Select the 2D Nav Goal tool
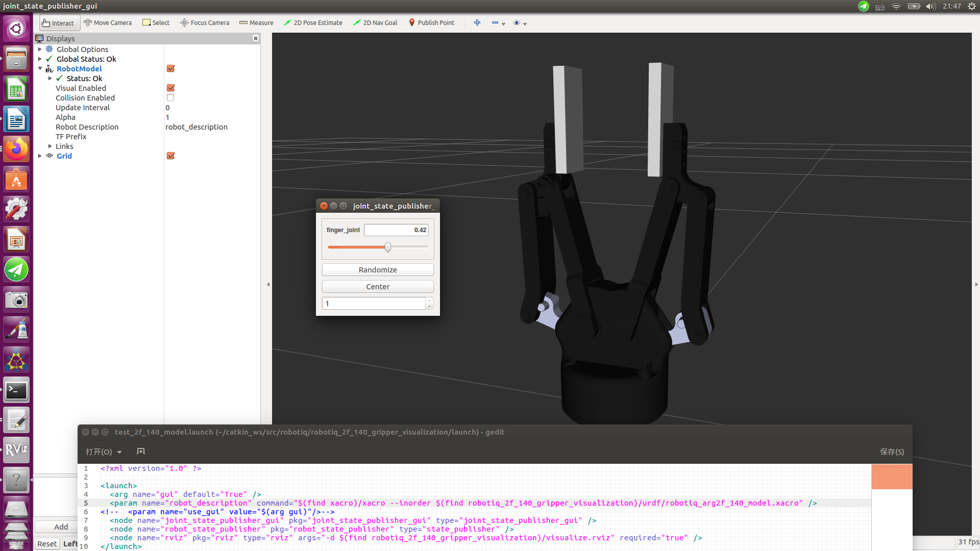The height and width of the screenshot is (551, 980). point(375,23)
